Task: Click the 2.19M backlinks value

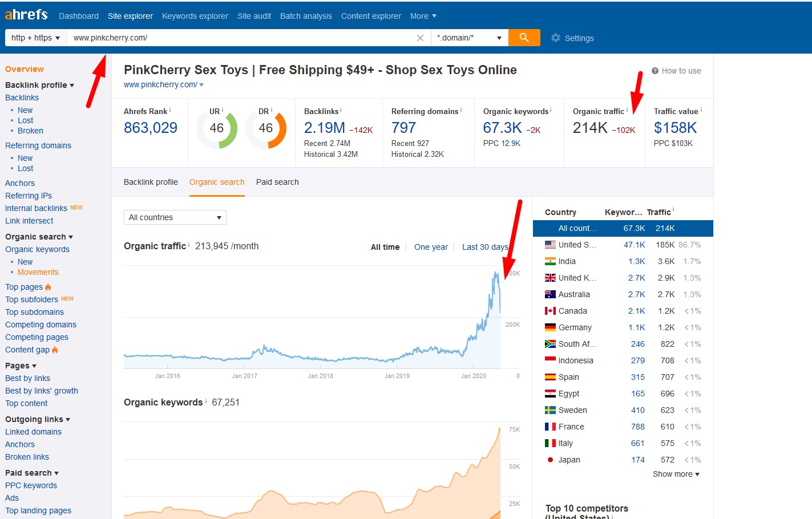Action: 324,128
